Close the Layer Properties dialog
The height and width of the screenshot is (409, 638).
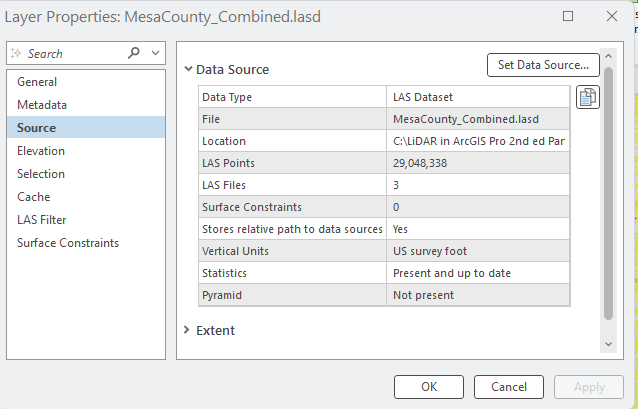click(612, 16)
